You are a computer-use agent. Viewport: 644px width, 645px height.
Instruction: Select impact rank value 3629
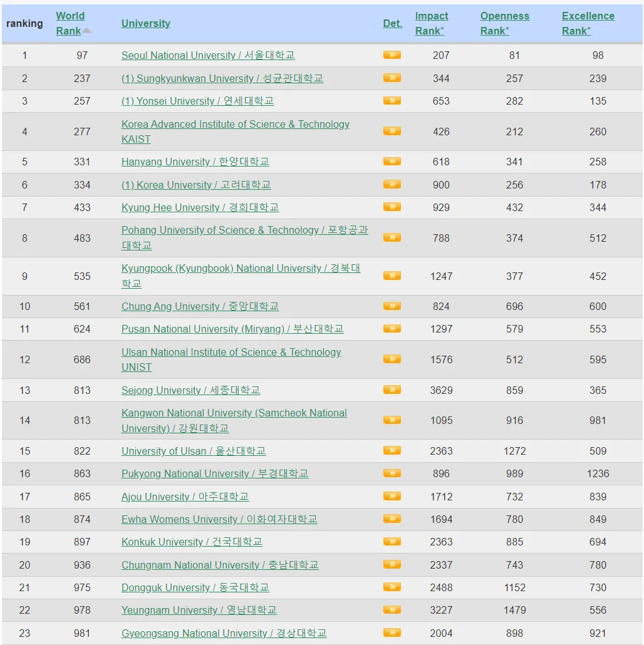tap(441, 390)
